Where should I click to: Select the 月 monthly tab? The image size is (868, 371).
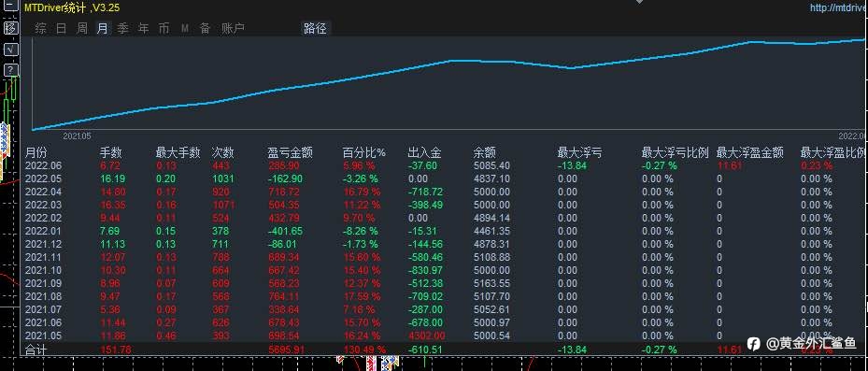[103, 28]
